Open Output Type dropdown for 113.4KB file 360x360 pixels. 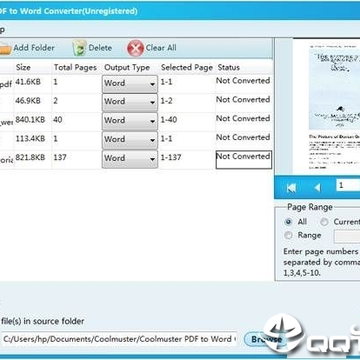click(130, 139)
